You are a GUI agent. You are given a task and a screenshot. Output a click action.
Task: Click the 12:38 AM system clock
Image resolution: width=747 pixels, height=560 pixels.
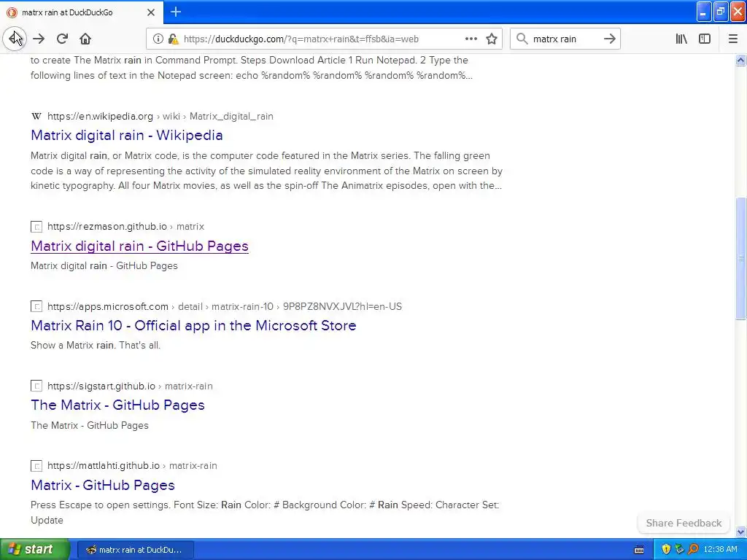pos(720,550)
